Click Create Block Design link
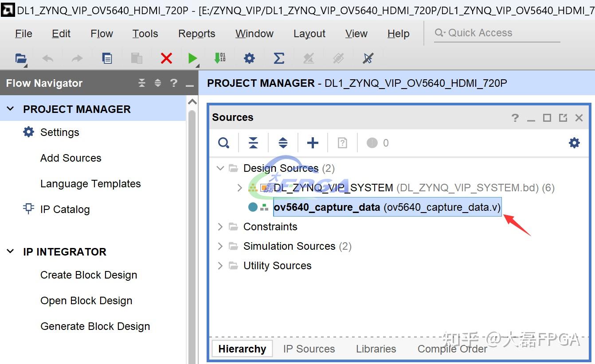This screenshot has width=595, height=364. 89,275
